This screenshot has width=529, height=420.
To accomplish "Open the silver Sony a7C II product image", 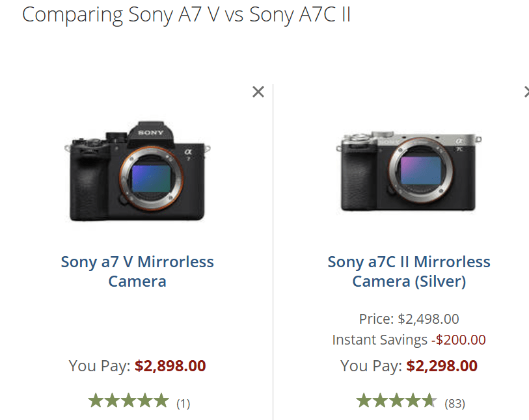I will [x=409, y=172].
